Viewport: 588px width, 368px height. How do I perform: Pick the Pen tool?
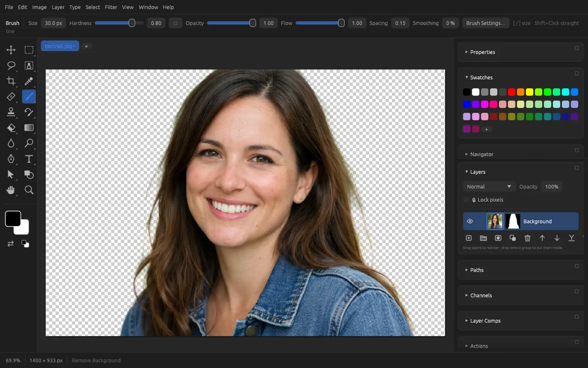click(11, 159)
